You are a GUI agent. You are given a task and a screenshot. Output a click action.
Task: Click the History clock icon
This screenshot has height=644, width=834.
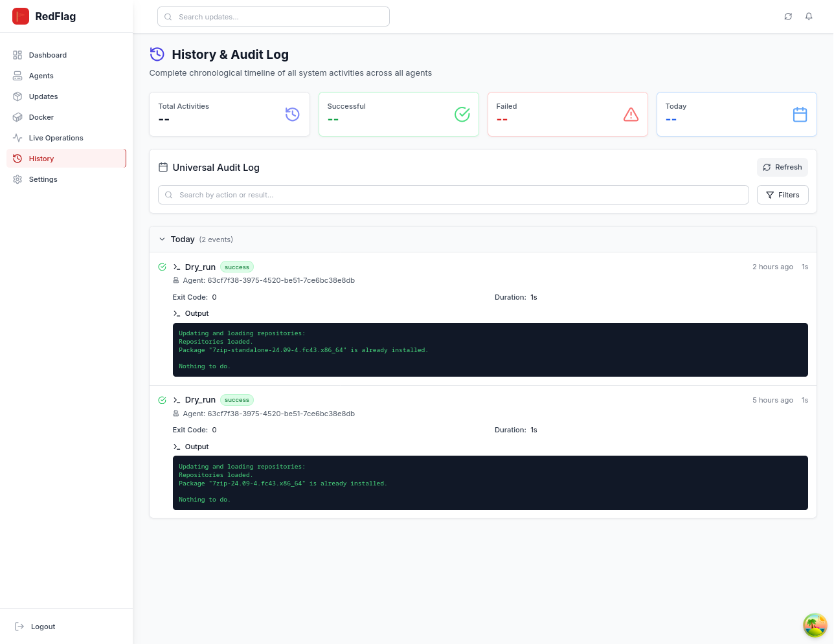tap(17, 159)
